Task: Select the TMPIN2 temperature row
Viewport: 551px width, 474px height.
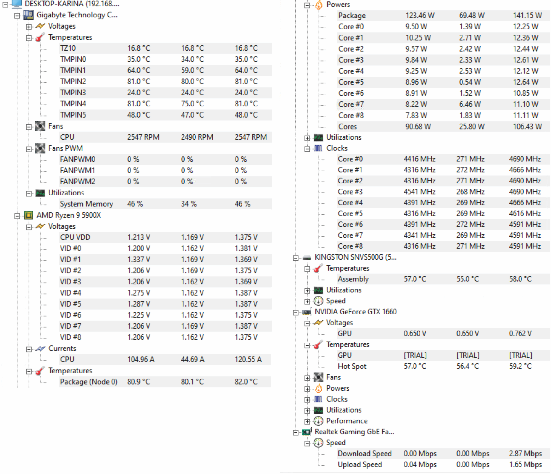Action: pos(165,82)
